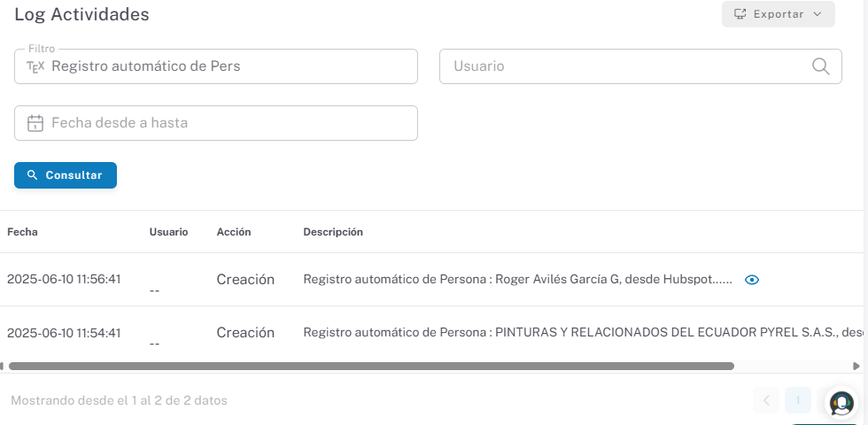Click the calendar icon in the date field
868x425 pixels.
(x=35, y=123)
